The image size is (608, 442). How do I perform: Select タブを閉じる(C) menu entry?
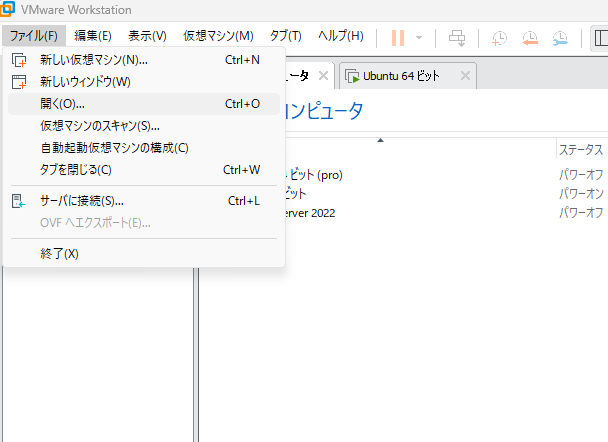coord(143,170)
